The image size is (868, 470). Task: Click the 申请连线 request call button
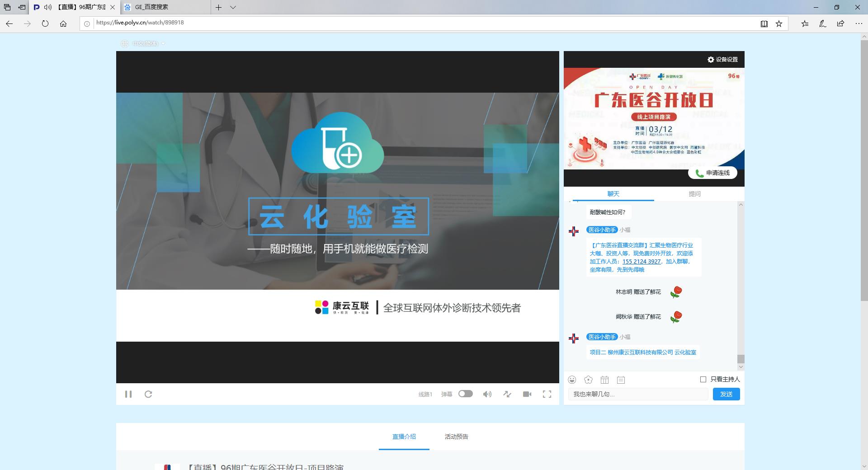tap(712, 173)
